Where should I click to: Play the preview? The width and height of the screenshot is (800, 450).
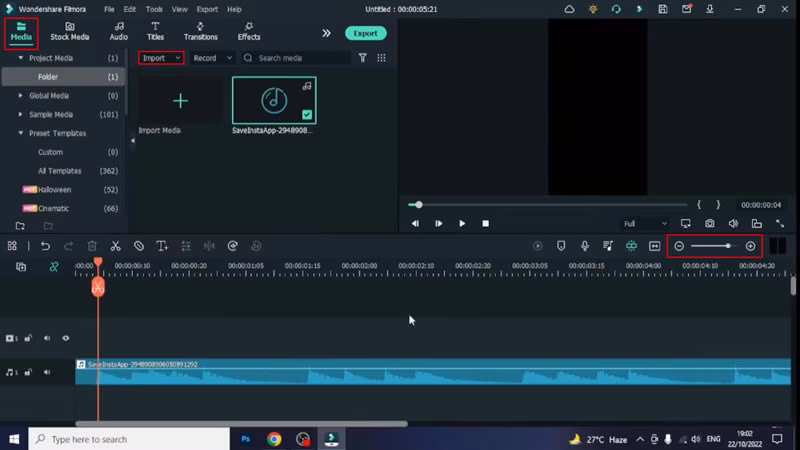pos(462,223)
